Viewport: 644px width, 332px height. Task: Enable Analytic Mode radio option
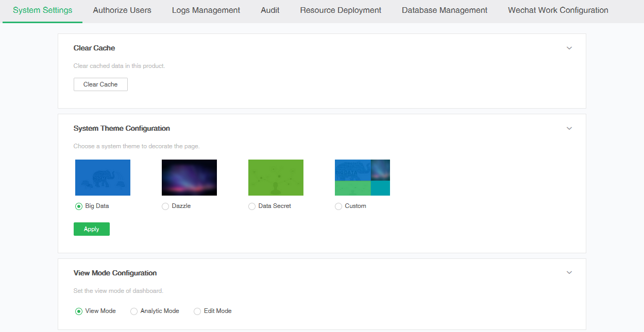click(134, 311)
